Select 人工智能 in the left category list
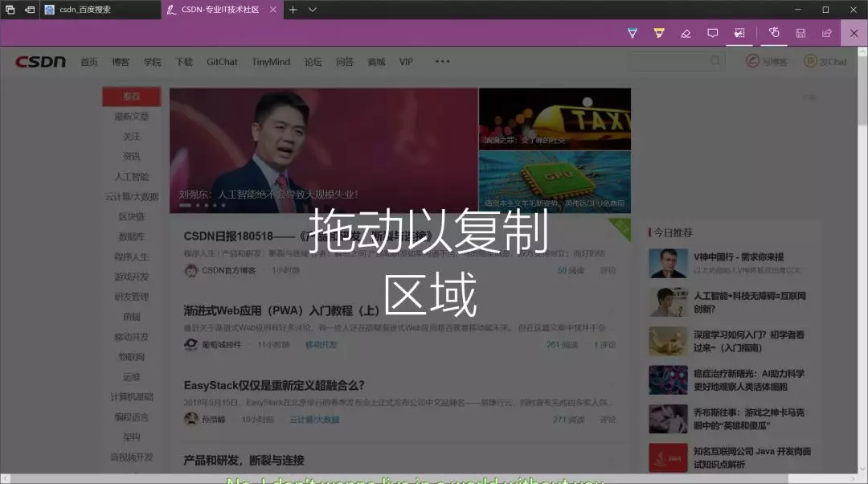868x484 pixels. click(x=131, y=176)
